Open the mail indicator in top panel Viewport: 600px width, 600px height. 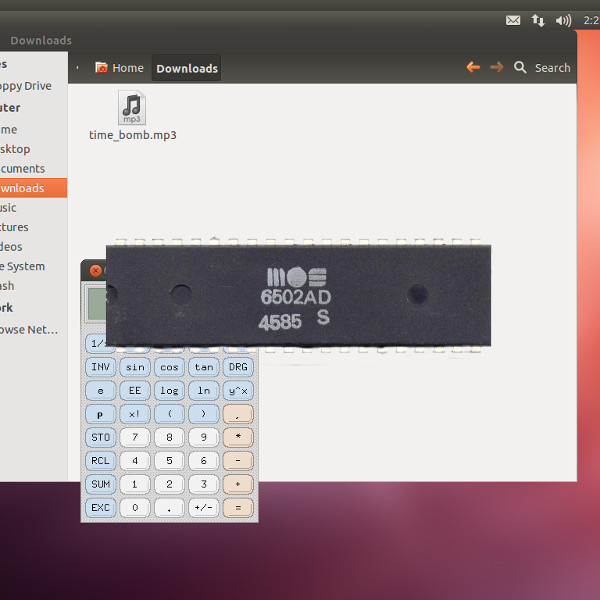(513, 20)
